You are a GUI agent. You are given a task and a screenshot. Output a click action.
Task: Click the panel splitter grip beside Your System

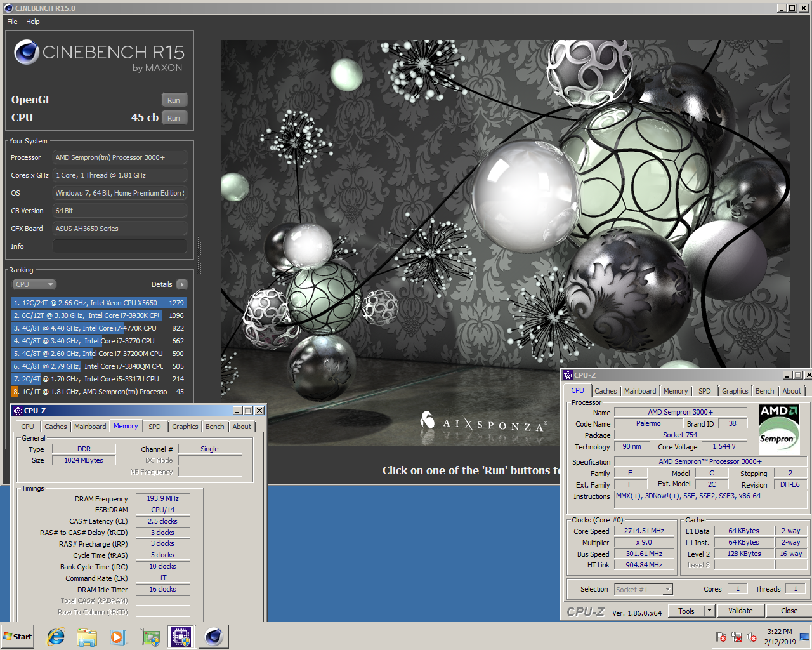click(x=200, y=255)
